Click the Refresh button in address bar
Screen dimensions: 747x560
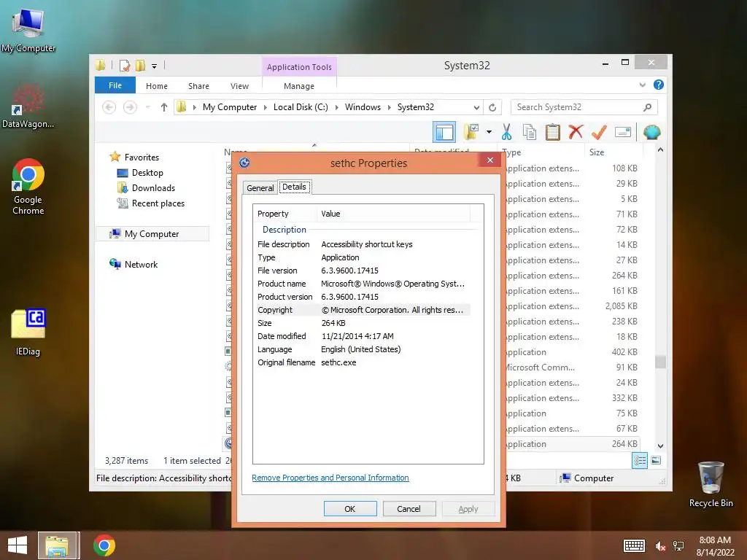(492, 107)
